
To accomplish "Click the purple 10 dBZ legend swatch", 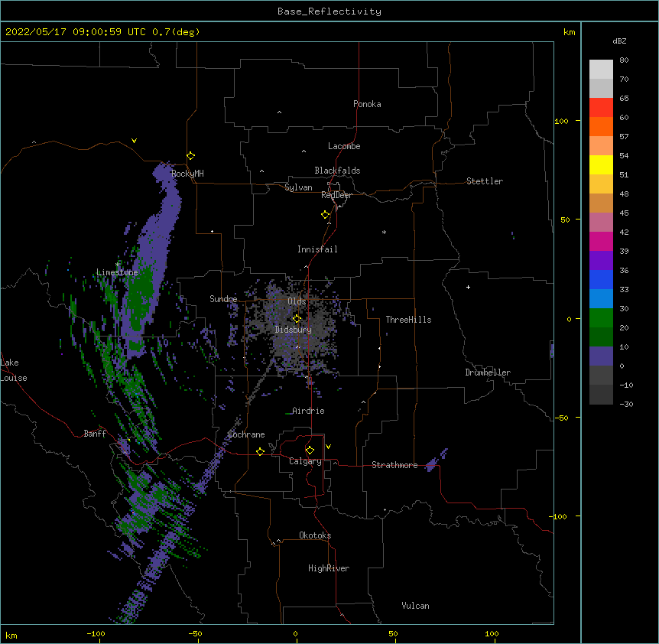I will click(601, 356).
